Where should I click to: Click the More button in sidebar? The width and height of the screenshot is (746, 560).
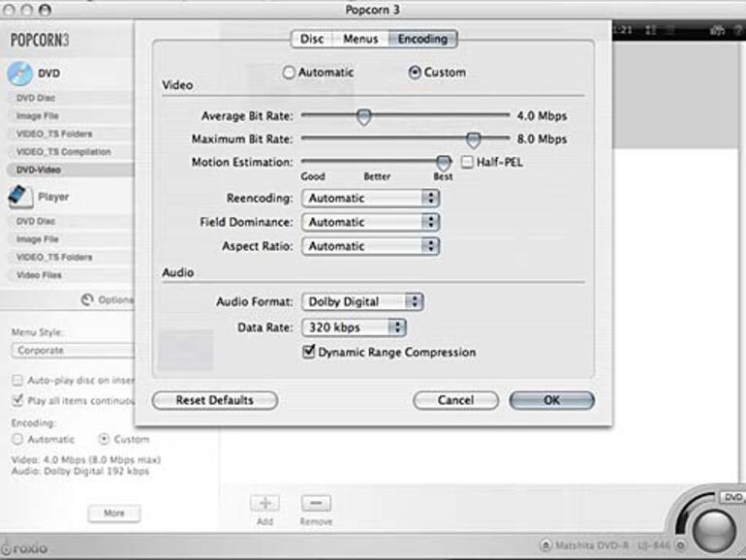click(x=114, y=513)
